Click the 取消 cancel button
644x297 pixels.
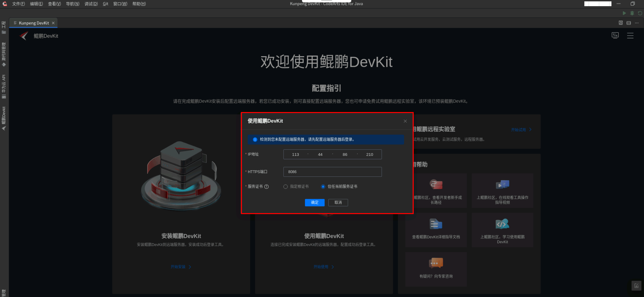click(338, 202)
